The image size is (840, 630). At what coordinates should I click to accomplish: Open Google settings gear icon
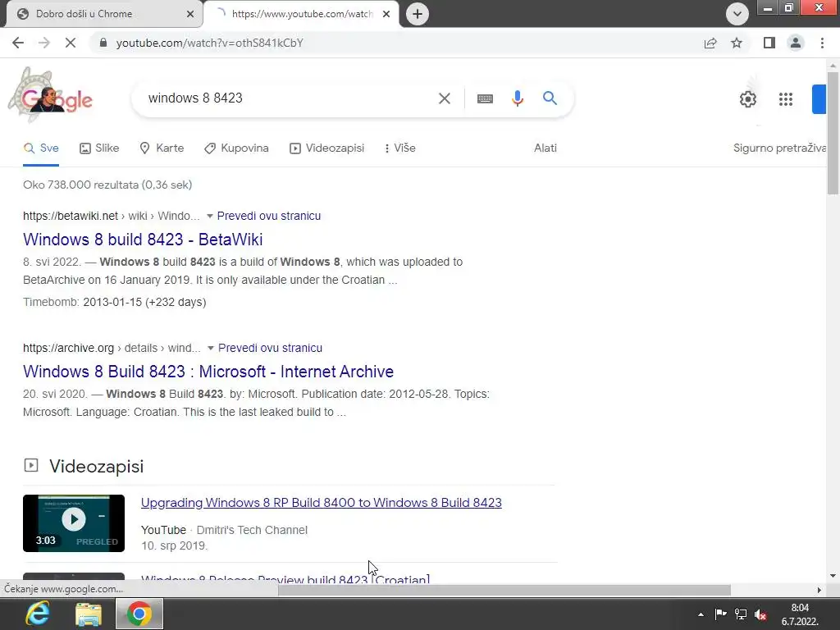pos(748,99)
